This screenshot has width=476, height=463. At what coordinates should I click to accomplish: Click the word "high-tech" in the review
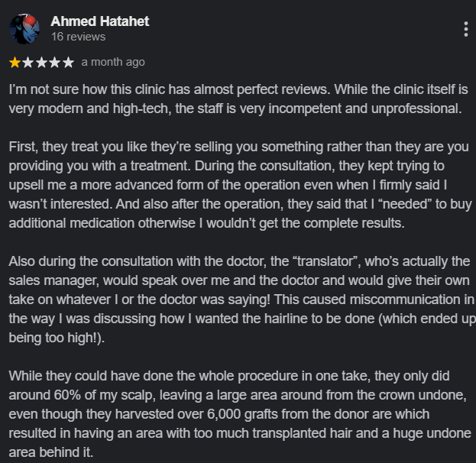point(142,108)
